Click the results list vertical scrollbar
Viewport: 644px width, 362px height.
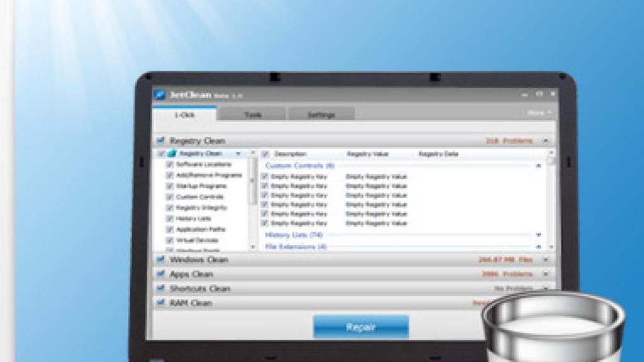pyautogui.click(x=551, y=201)
